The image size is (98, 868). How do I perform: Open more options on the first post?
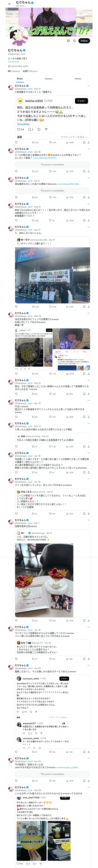pos(89,86)
